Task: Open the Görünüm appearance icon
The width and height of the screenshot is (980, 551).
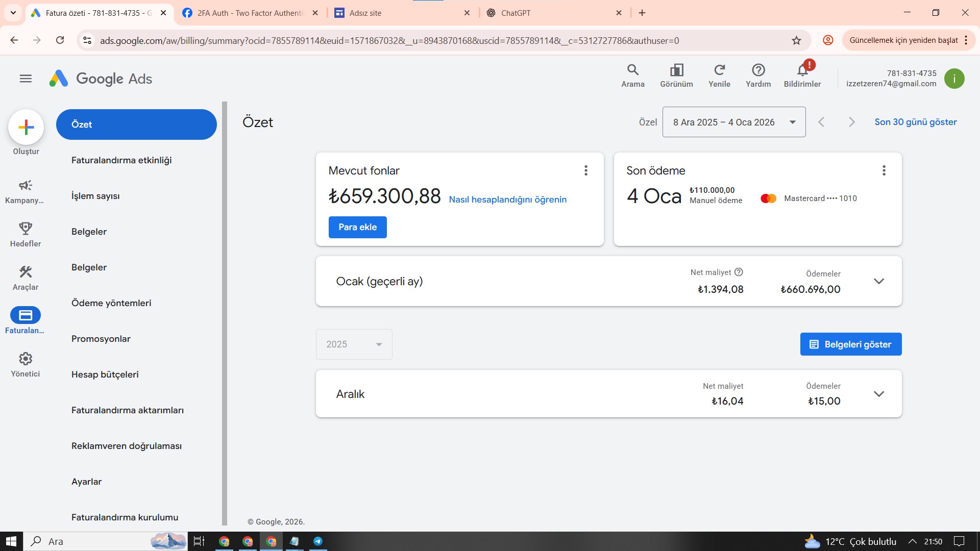Action: coord(676,76)
